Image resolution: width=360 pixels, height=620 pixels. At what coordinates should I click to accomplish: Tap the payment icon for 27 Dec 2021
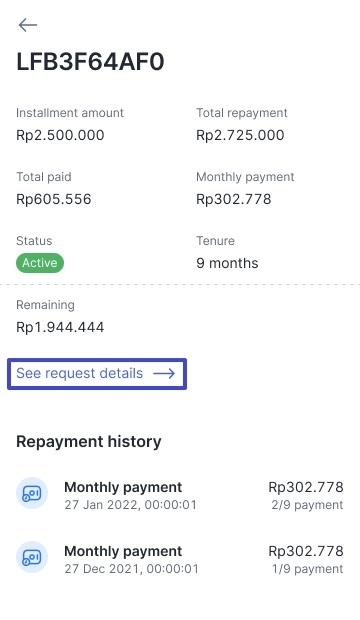[x=32, y=557]
